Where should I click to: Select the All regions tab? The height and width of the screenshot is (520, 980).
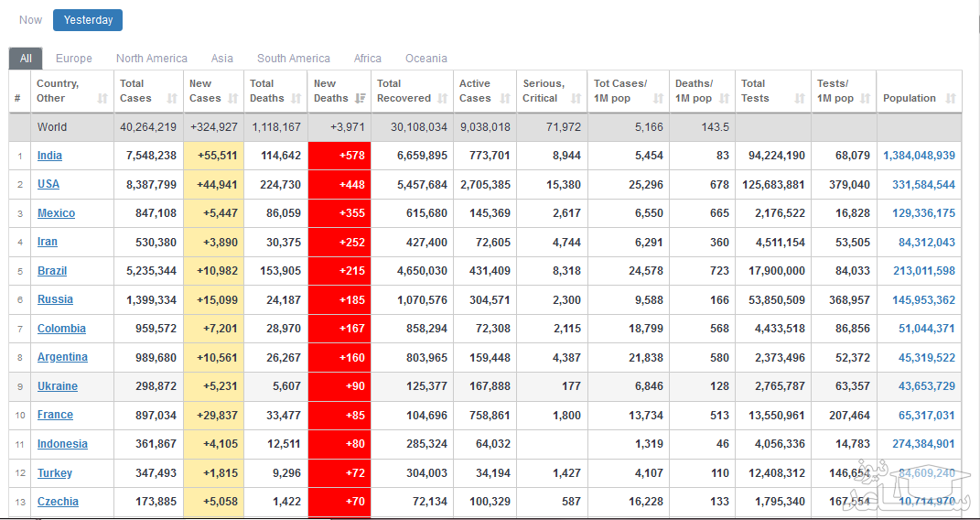pos(26,59)
